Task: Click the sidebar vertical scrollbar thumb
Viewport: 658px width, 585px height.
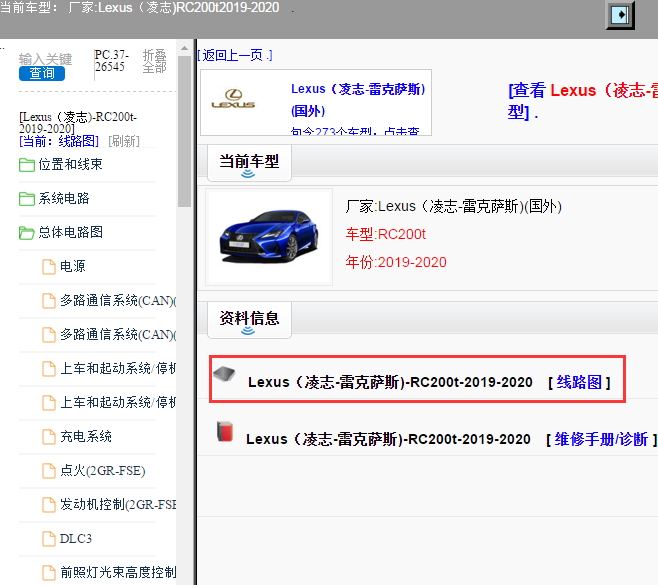Action: [184, 131]
